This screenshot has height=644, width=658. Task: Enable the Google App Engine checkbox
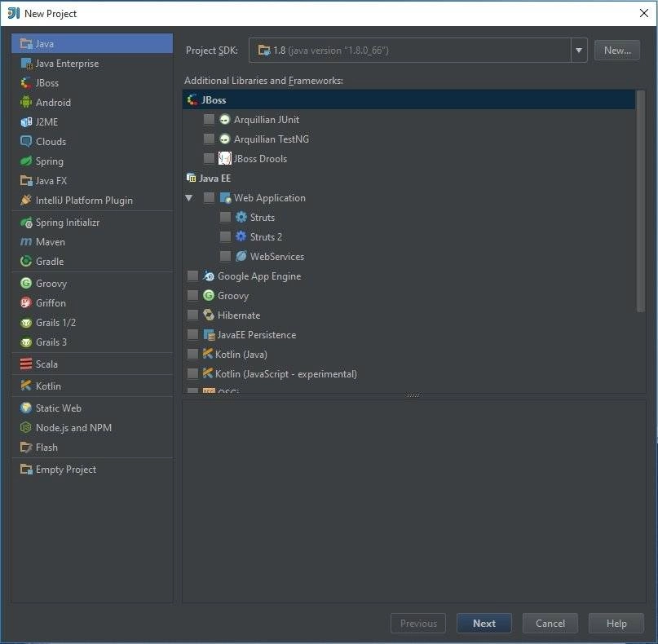(x=192, y=276)
